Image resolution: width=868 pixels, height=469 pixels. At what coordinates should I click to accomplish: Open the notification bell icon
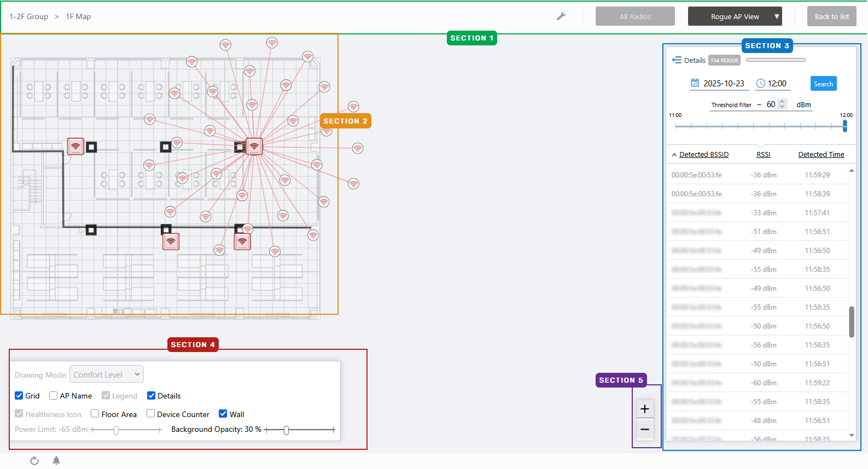pos(56,461)
